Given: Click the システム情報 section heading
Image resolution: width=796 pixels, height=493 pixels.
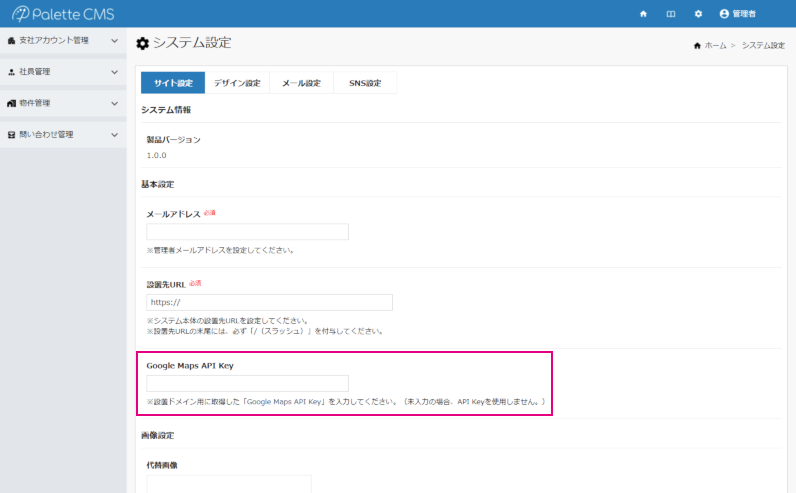Looking at the screenshot, I should point(166,110).
